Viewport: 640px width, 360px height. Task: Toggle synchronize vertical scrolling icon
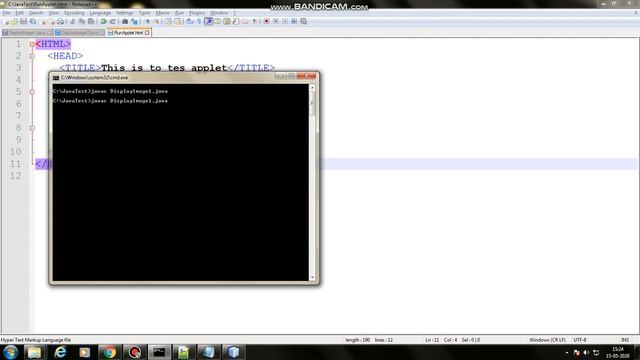[x=168, y=21]
